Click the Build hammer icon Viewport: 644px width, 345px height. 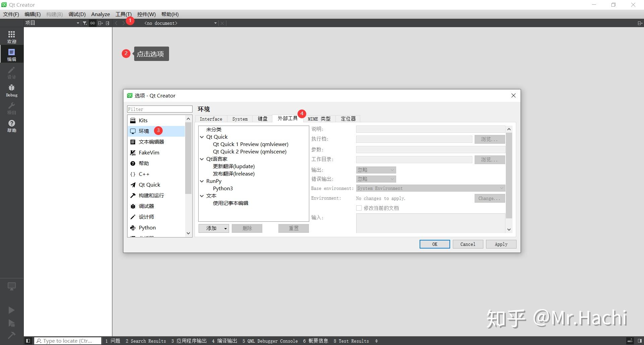(x=11, y=335)
